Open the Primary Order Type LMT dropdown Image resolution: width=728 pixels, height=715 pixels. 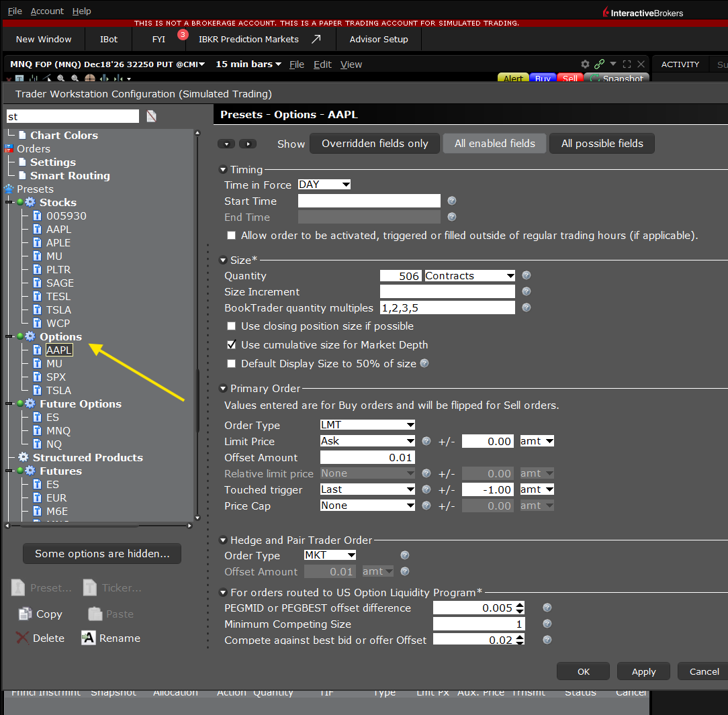pyautogui.click(x=367, y=425)
